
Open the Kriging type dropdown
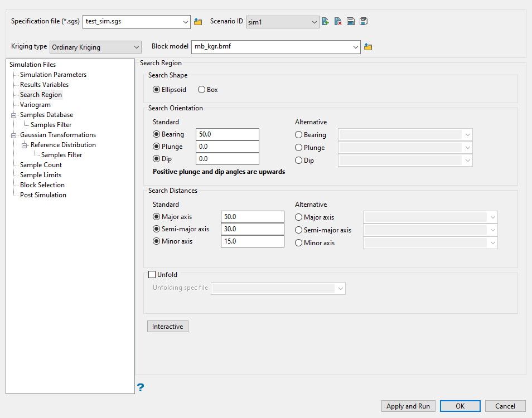(x=95, y=47)
